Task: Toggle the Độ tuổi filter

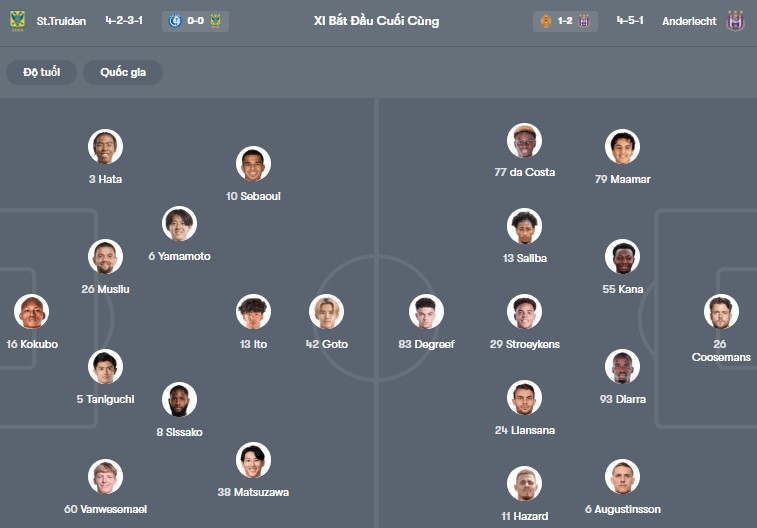Action: click(x=41, y=72)
